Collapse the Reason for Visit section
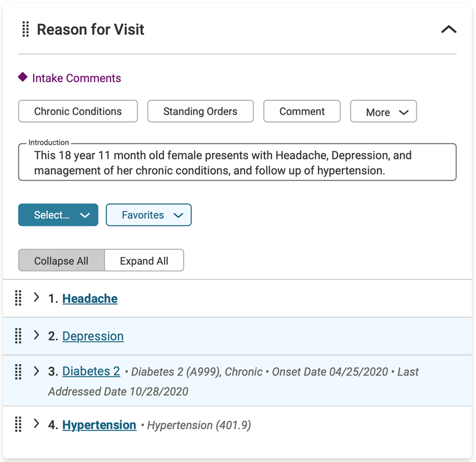 click(x=449, y=29)
